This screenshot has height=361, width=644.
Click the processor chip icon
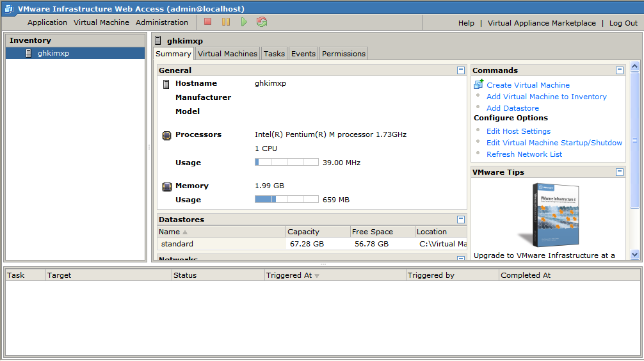tap(166, 135)
